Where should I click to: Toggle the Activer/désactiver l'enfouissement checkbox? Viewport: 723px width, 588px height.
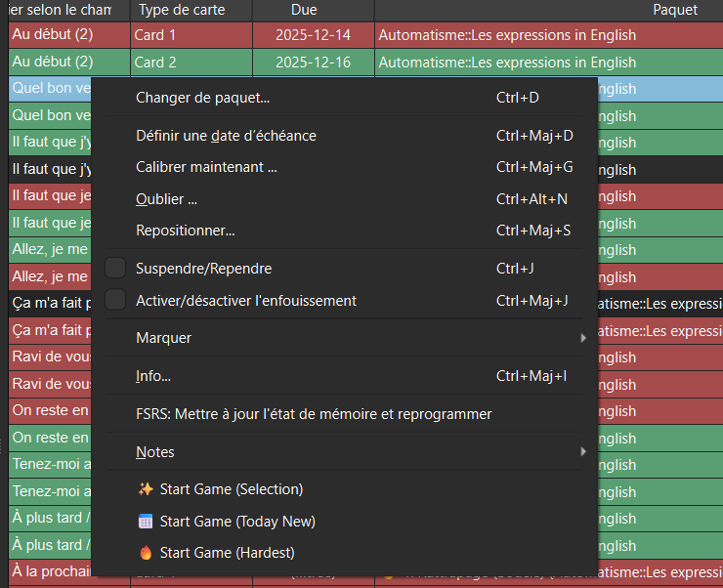click(x=115, y=301)
